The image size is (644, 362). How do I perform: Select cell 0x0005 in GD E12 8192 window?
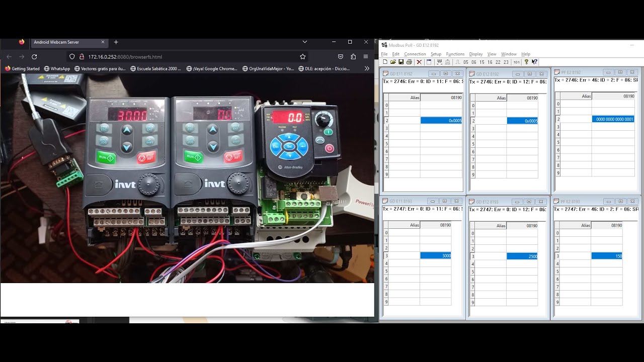[522, 121]
